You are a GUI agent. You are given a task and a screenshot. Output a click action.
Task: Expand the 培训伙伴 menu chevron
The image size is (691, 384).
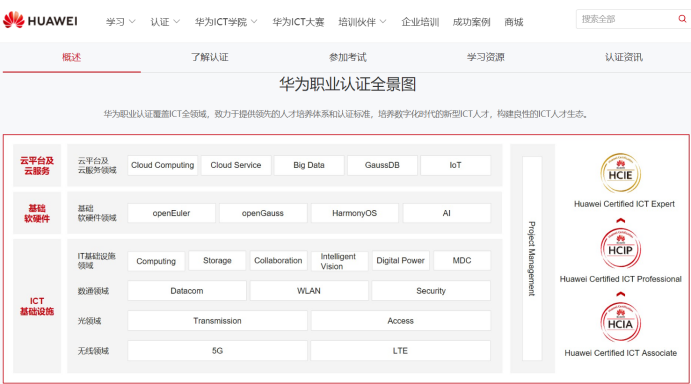coord(383,21)
